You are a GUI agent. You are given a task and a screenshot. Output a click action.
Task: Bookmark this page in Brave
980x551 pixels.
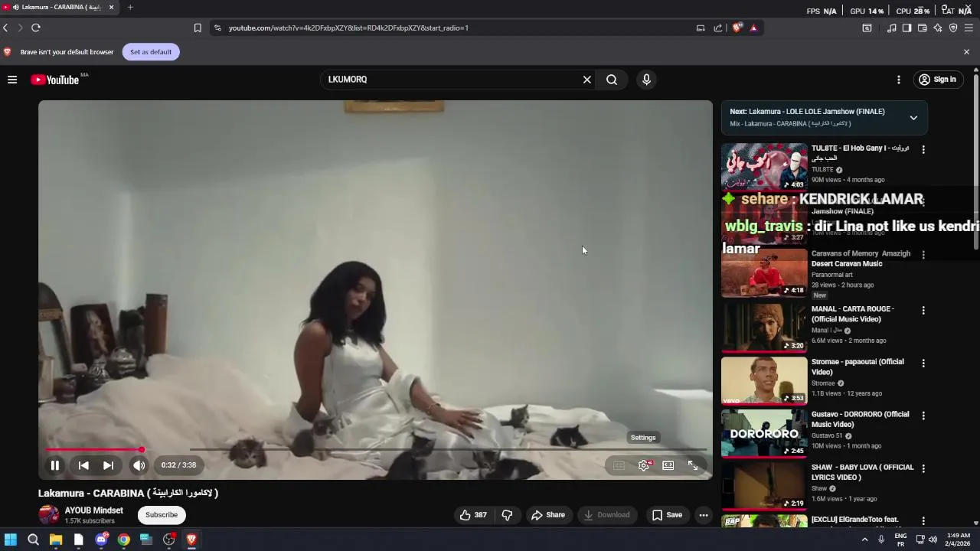(198, 28)
